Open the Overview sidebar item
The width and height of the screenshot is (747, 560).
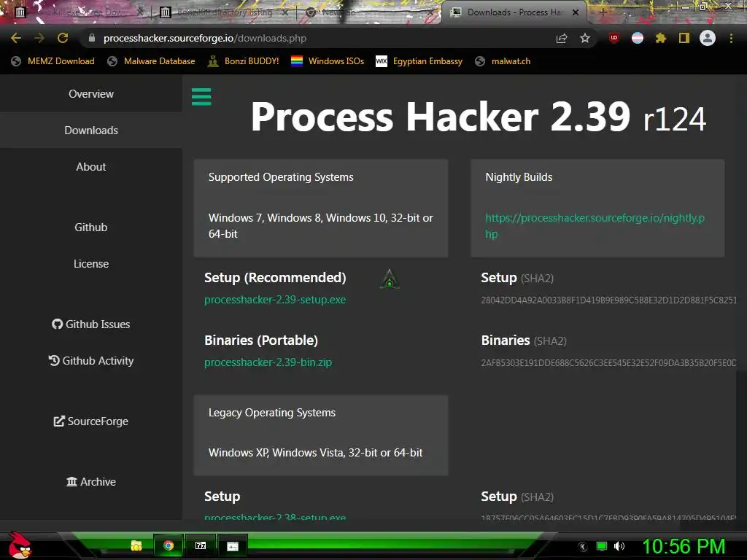coord(91,94)
